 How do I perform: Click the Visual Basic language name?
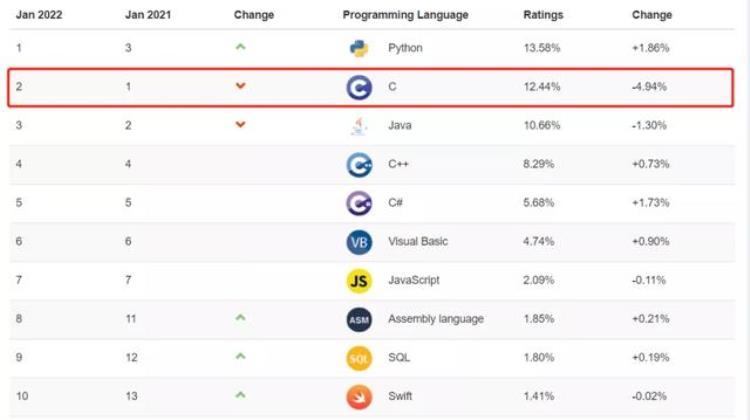click(418, 242)
